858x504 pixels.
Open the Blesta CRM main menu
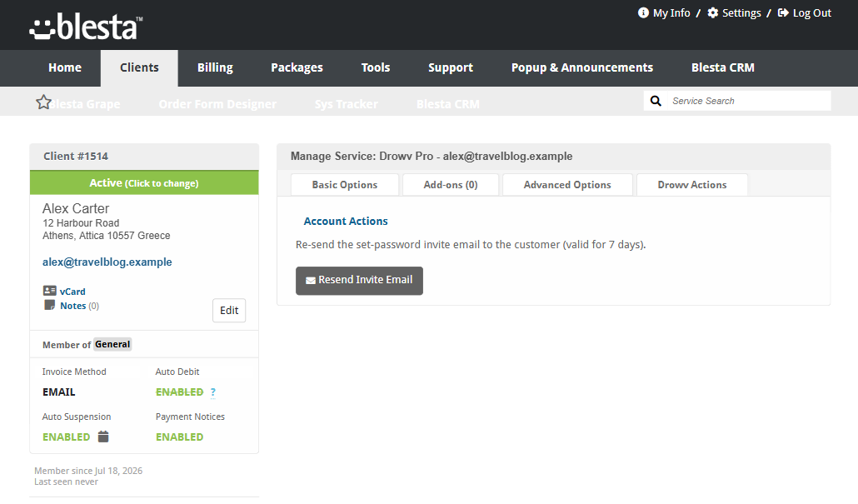click(723, 67)
